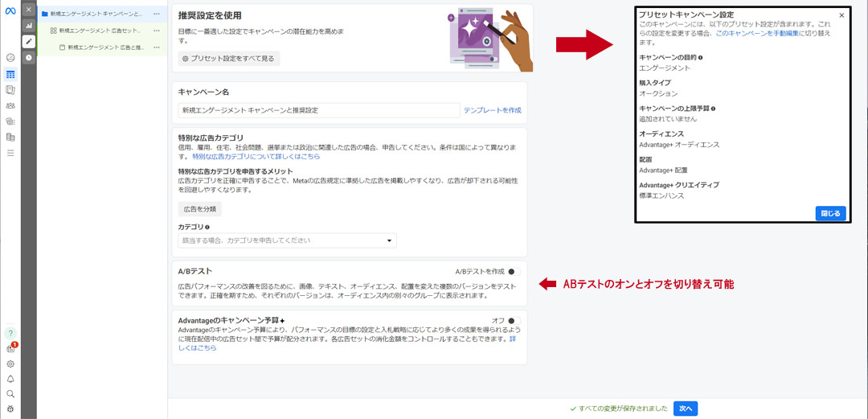
Task: Click テンプレートを作成 link
Action: pos(492,110)
